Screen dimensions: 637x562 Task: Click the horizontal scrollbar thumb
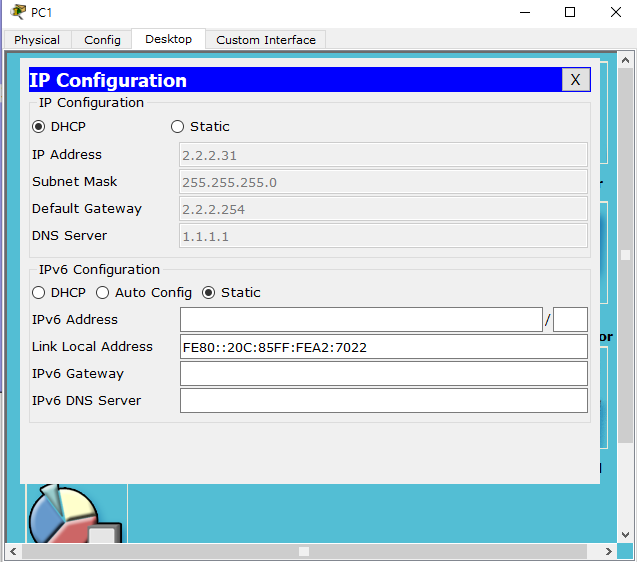[304, 551]
